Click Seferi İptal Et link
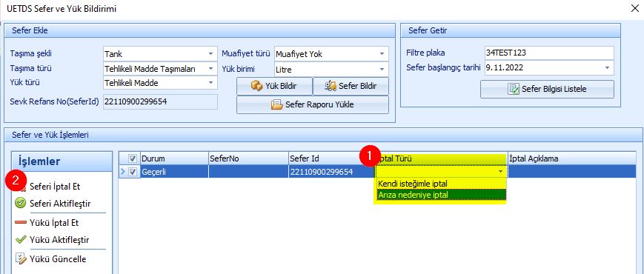 click(x=55, y=186)
